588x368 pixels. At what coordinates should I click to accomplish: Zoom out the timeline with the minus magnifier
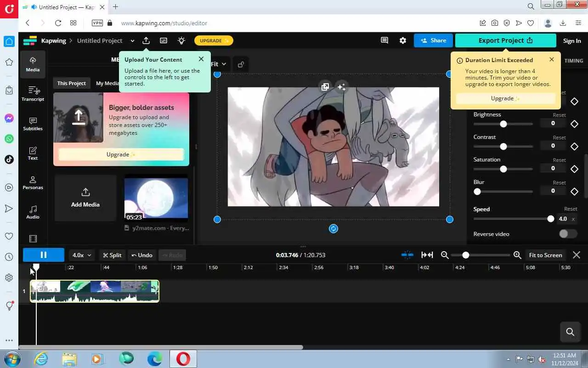[x=445, y=255]
